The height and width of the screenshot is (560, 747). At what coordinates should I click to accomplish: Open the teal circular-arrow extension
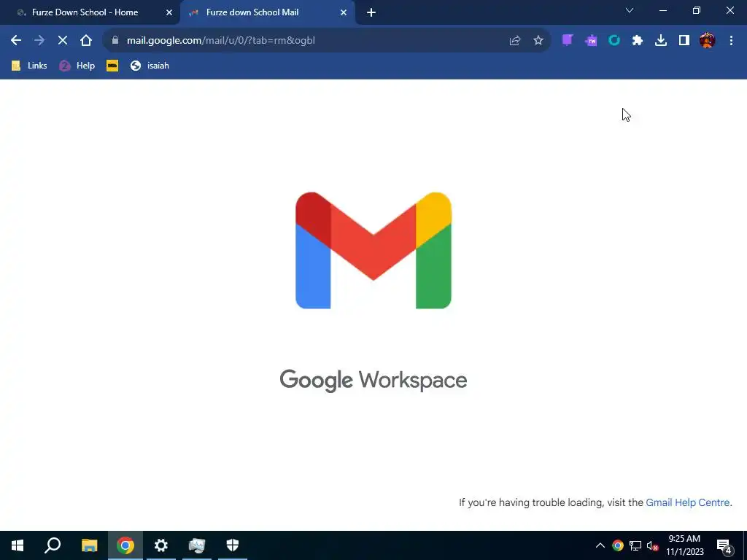[x=614, y=41]
